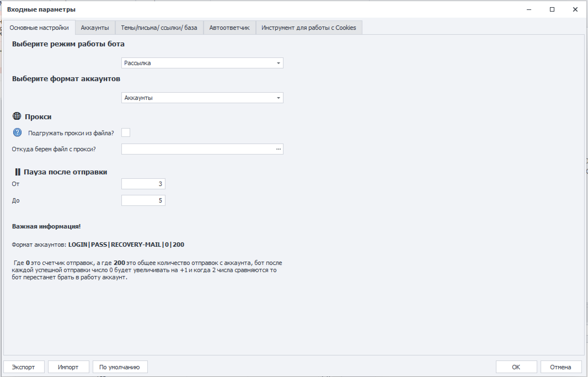Confirm with the OK button
The height and width of the screenshot is (377, 588).
click(516, 367)
